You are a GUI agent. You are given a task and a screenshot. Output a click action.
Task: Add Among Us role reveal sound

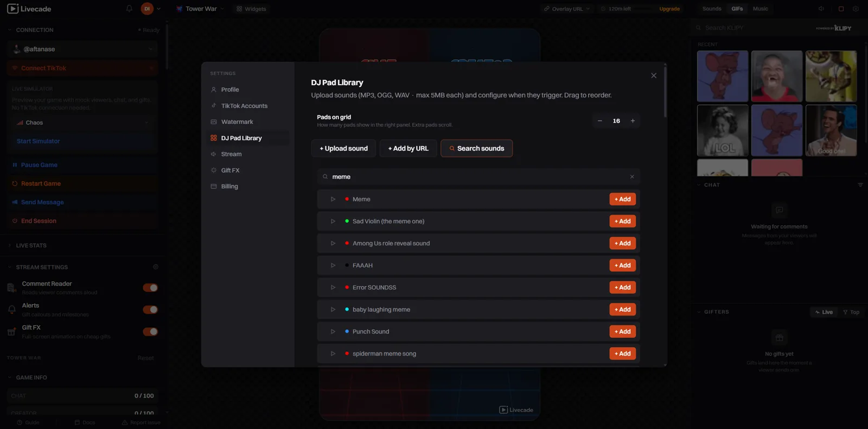click(622, 243)
